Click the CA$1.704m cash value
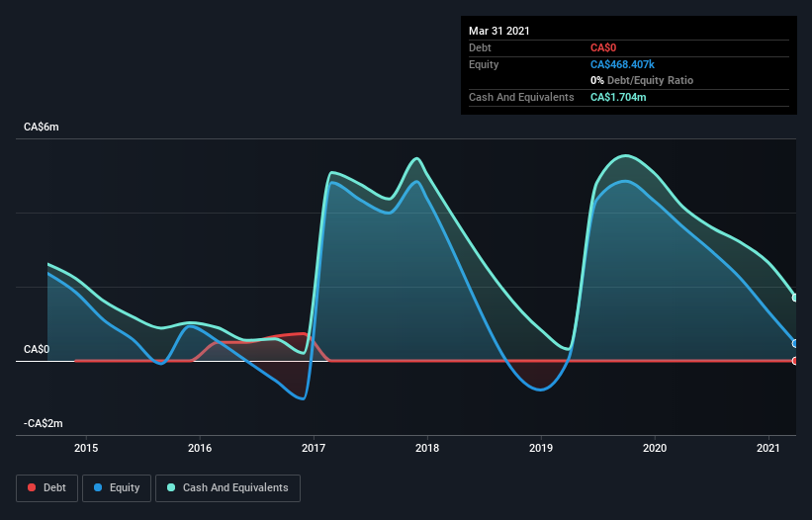812x520 pixels. point(618,97)
